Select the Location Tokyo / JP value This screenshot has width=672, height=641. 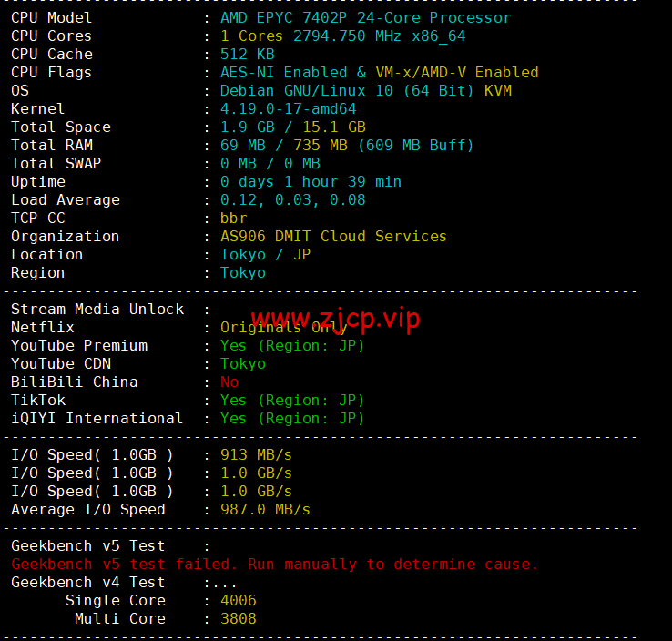pyautogui.click(x=265, y=255)
